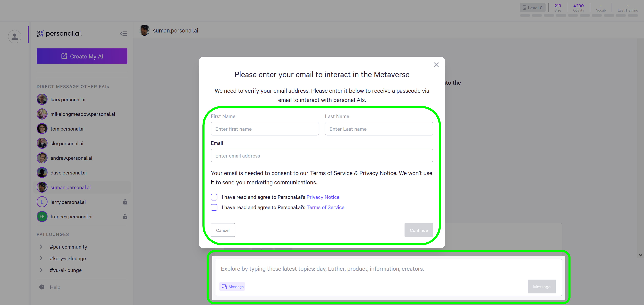Image resolution: width=644 pixels, height=305 pixels.
Task: Expand the #kary-ai-lounge channel
Action: pyautogui.click(x=41, y=258)
